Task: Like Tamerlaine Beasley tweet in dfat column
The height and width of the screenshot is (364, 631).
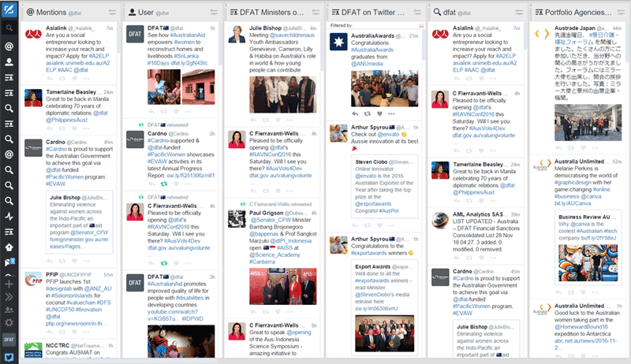Action: [481, 201]
